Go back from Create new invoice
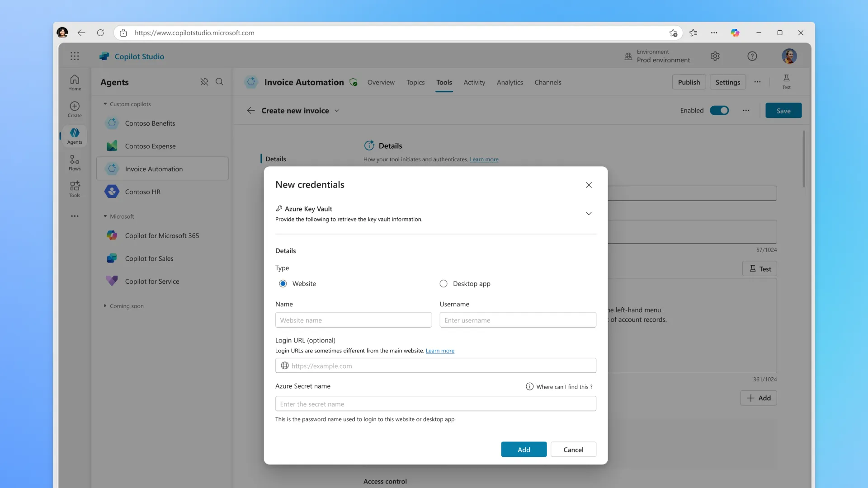Viewport: 868px width, 488px height. point(251,110)
